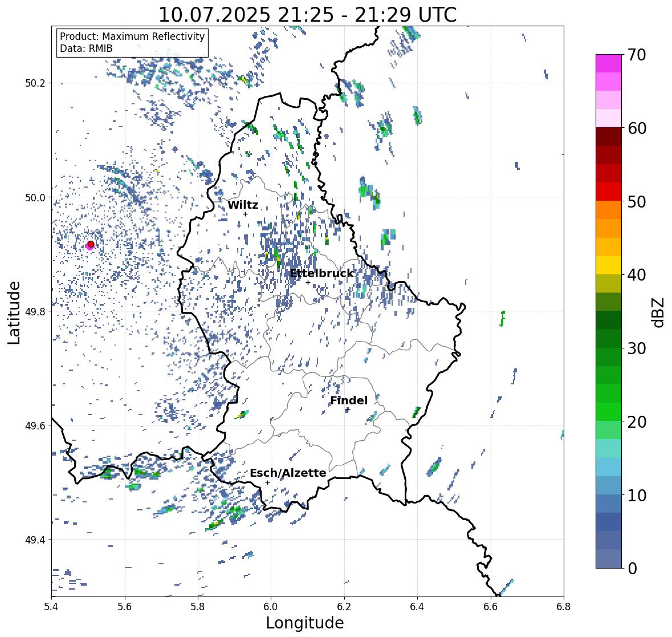
Task: Click the red radar site marker
Action: click(91, 244)
